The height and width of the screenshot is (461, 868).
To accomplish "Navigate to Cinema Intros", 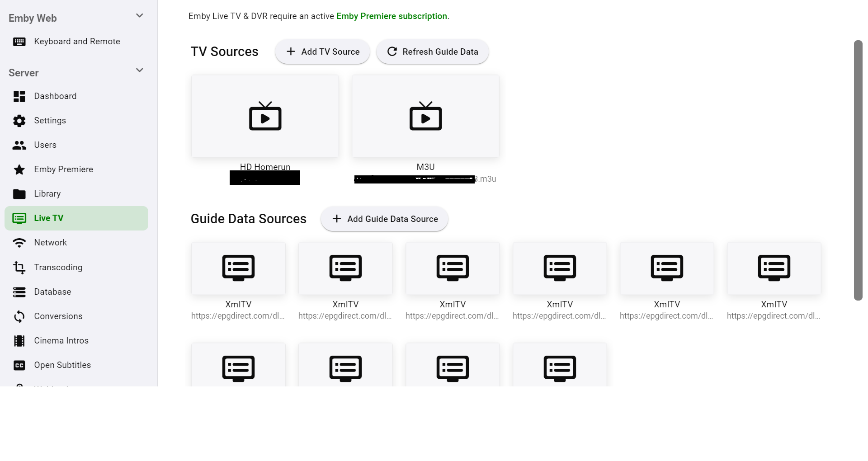I will pos(76,341).
